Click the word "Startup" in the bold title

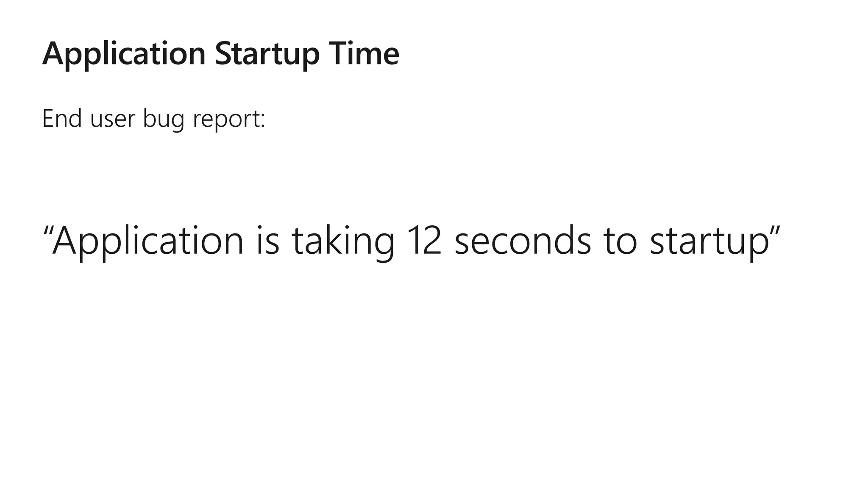pos(267,54)
